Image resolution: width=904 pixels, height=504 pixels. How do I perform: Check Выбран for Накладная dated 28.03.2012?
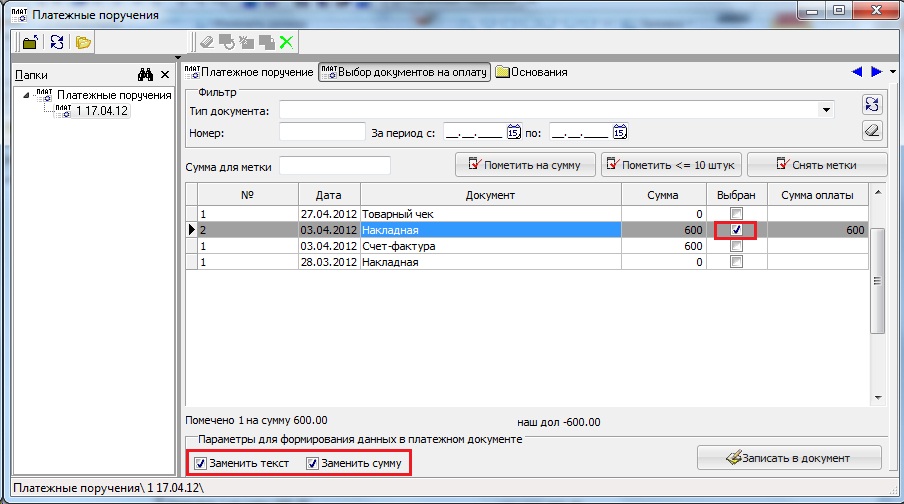[736, 262]
